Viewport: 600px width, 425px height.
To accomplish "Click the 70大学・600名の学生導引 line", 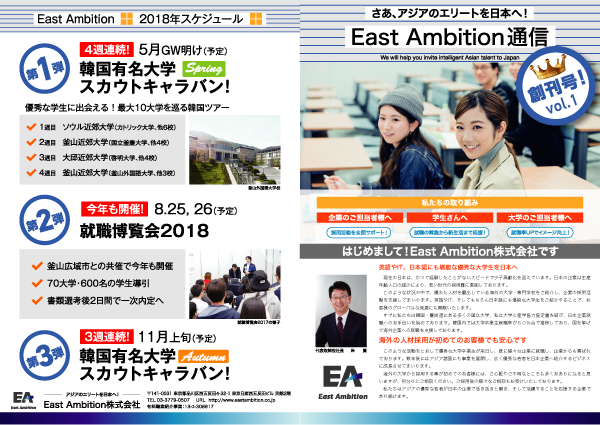I will point(98,283).
